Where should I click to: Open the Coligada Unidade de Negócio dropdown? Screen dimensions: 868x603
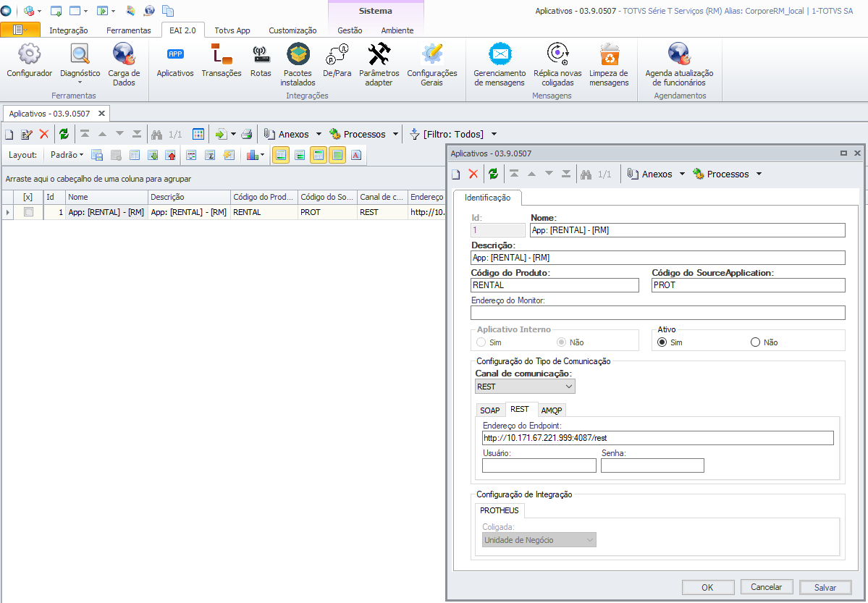coord(539,540)
